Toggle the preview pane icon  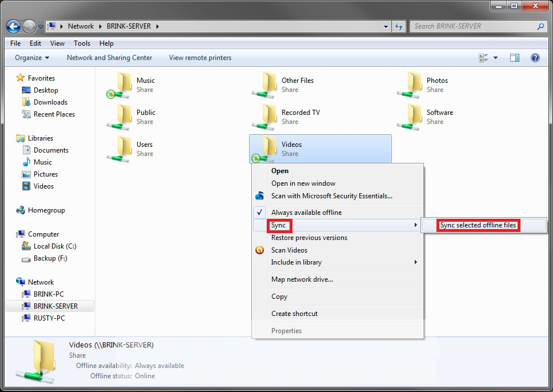click(515, 58)
